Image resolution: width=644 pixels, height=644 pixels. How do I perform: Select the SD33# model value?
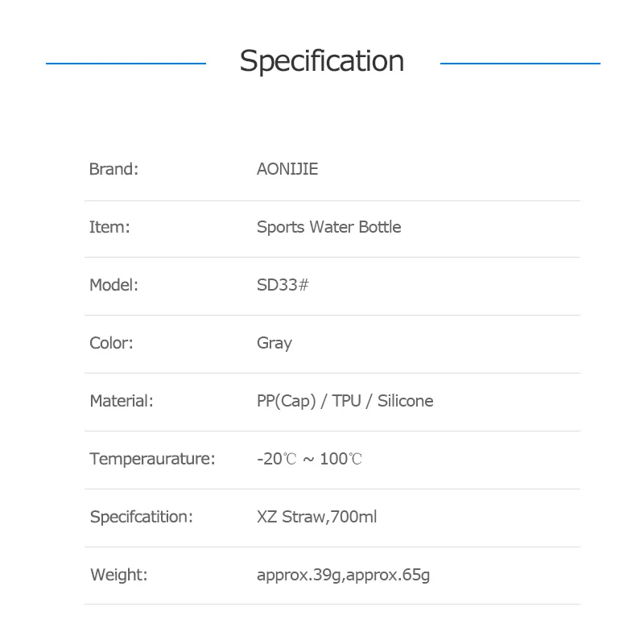point(283,285)
